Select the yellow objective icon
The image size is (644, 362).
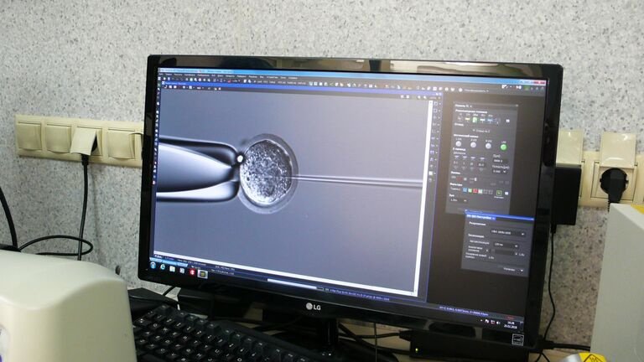tap(467, 119)
